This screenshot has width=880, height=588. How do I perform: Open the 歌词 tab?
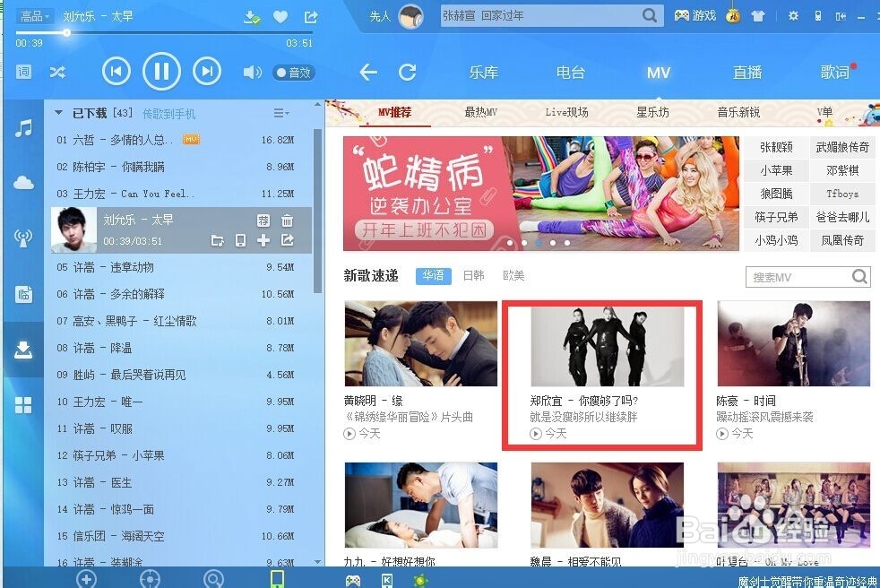pos(834,73)
